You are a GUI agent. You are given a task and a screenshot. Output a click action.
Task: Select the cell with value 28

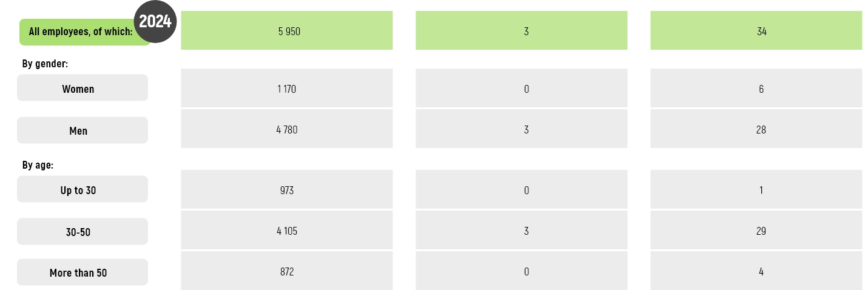(x=756, y=129)
